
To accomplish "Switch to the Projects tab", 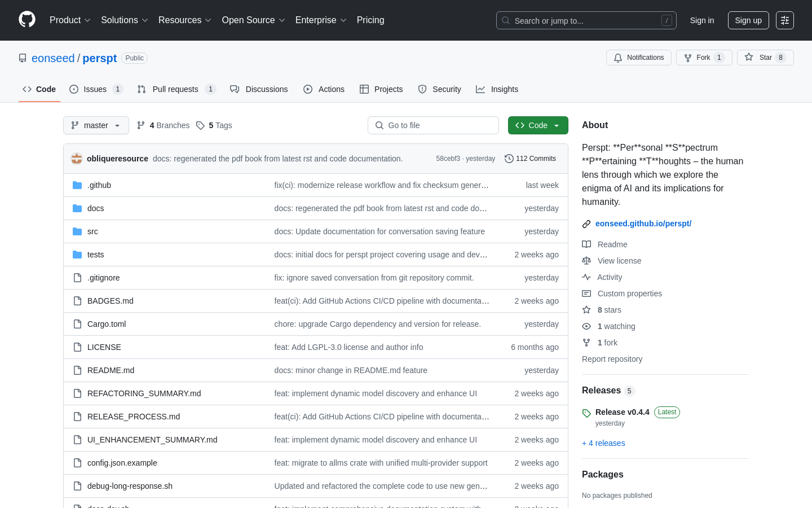I will (x=381, y=89).
